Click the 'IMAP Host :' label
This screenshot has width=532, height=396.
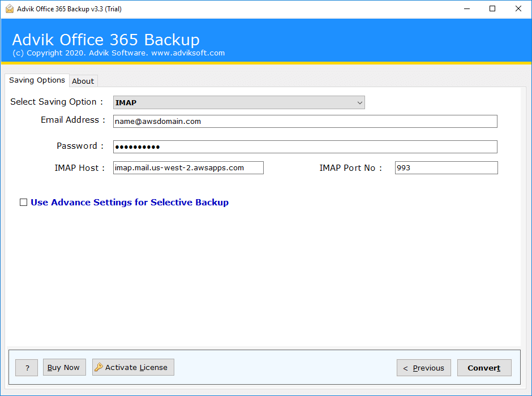tap(80, 168)
